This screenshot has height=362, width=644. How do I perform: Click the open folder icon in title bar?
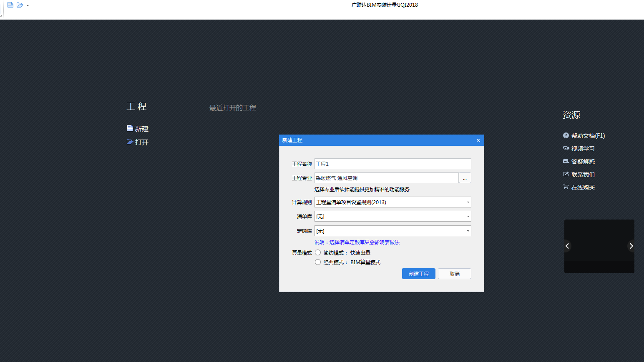[x=20, y=5]
